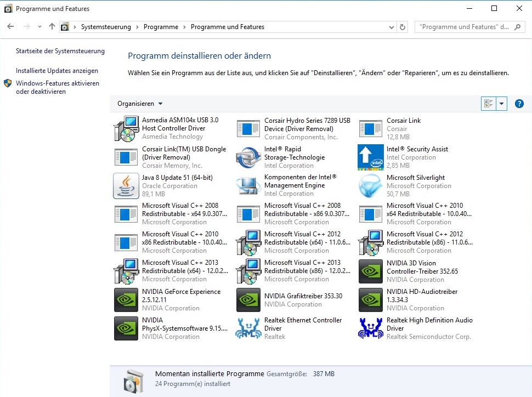Change view with the view button
The width and height of the screenshot is (532, 397).
489,104
